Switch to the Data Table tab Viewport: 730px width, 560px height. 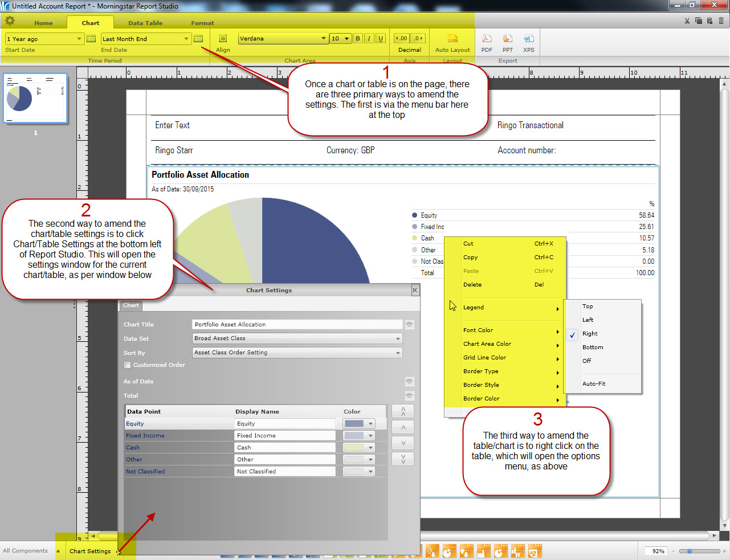(145, 23)
